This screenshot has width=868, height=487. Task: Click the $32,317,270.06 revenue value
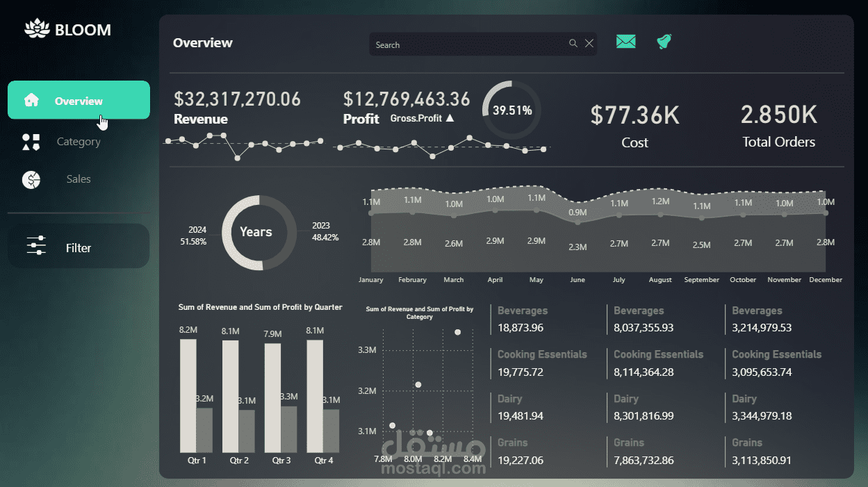point(237,99)
